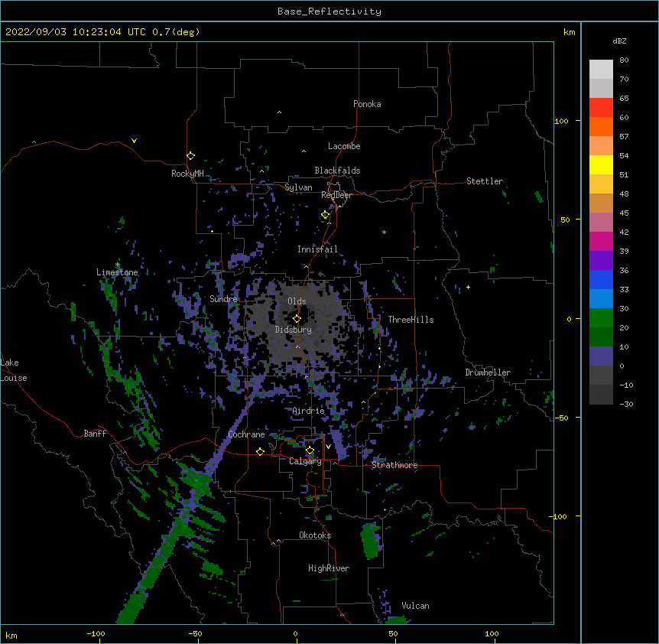The height and width of the screenshot is (644, 659).
Task: Click the white plus marker north of Drumheller
Action: (x=468, y=287)
